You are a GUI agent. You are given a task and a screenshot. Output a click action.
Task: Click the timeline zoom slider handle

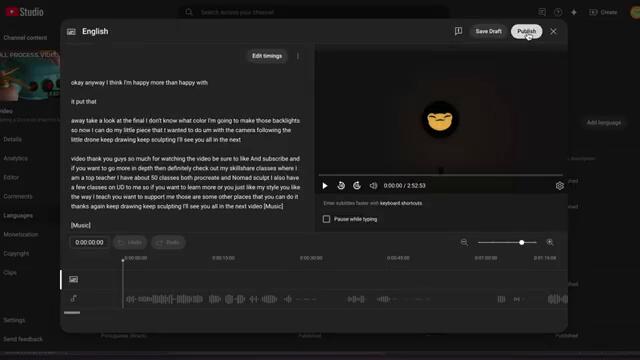click(x=522, y=242)
